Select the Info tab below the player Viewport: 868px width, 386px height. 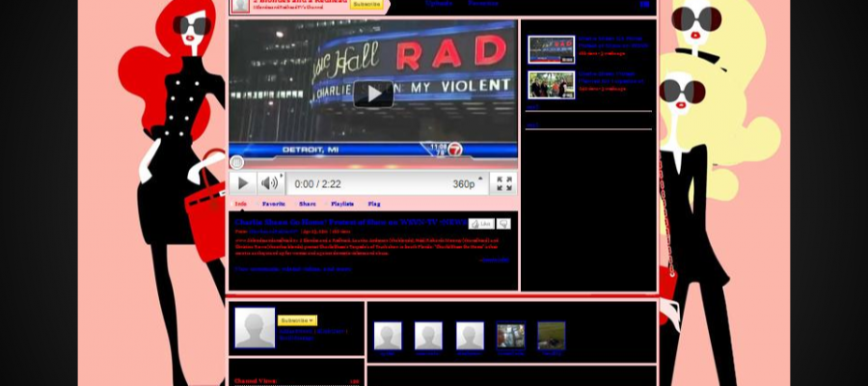pyautogui.click(x=241, y=204)
